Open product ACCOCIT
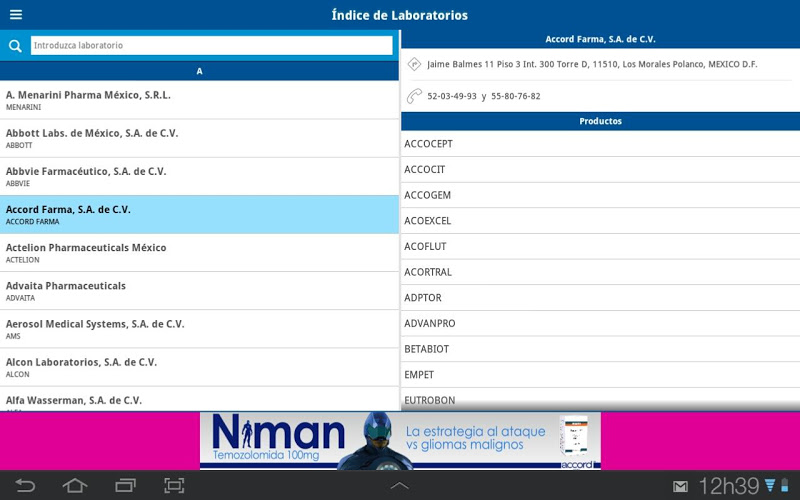 click(x=601, y=169)
